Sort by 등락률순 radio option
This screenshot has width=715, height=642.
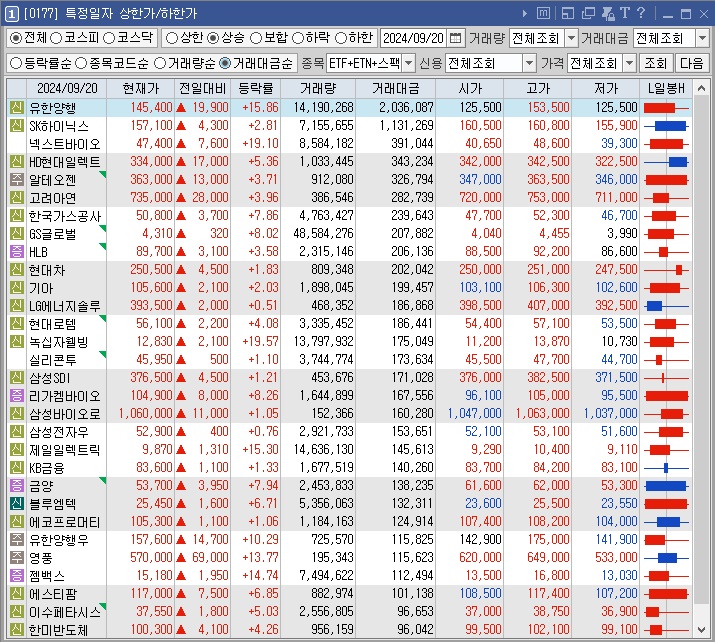(x=16, y=63)
